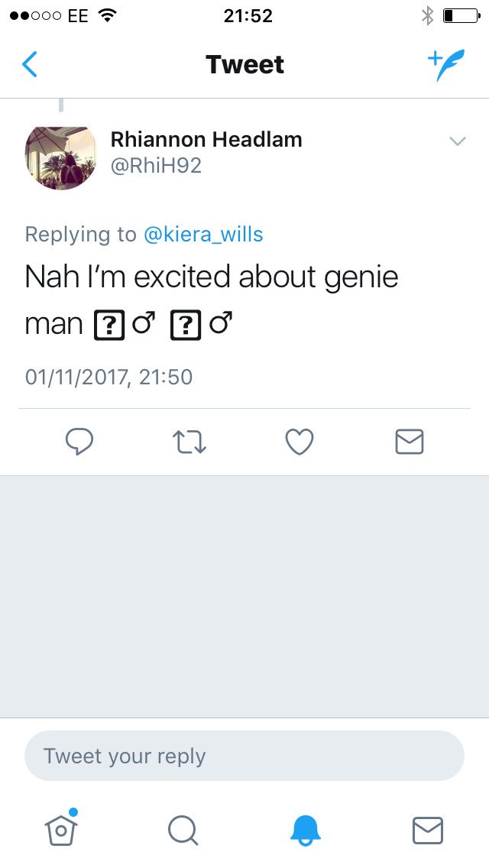Retweet using the arrows icon
Screen dimensions: 489x868
(189, 442)
